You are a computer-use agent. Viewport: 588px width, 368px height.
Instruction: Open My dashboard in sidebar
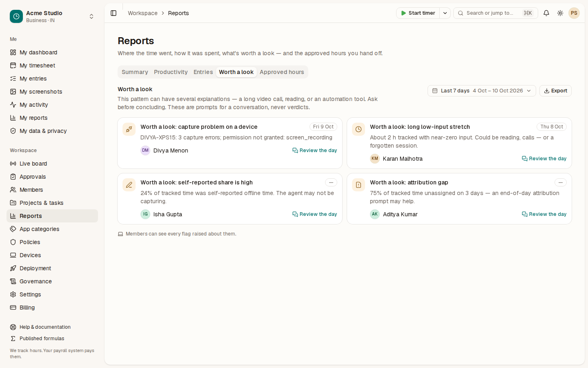tap(52, 52)
